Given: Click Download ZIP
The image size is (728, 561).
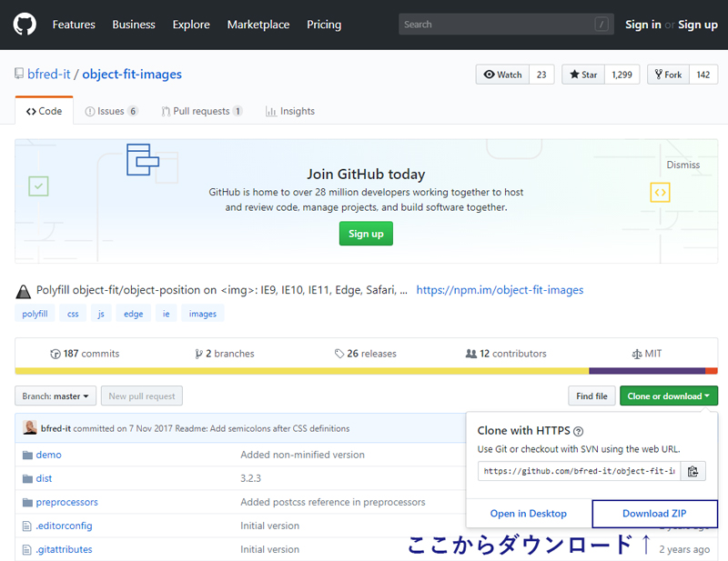Looking at the screenshot, I should (654, 514).
